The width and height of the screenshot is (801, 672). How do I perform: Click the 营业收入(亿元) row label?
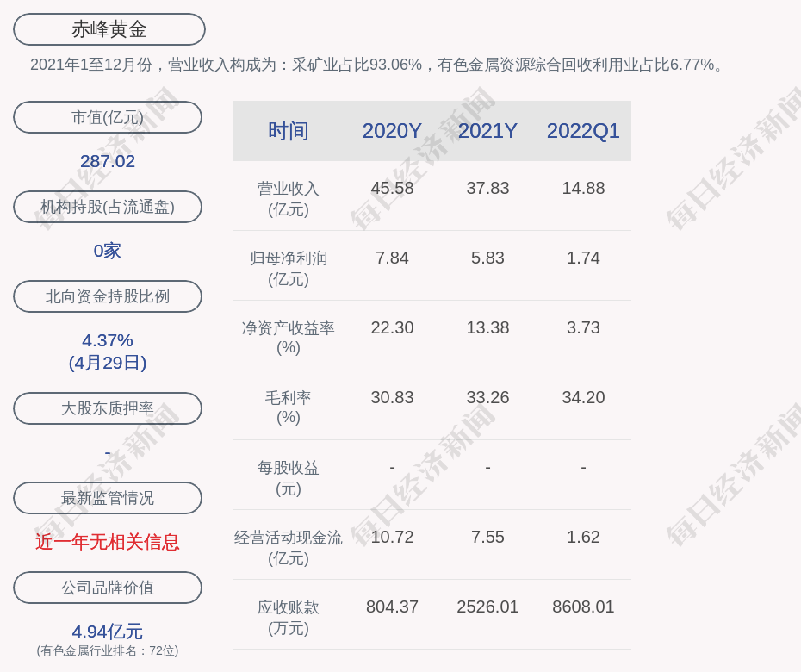coord(289,199)
